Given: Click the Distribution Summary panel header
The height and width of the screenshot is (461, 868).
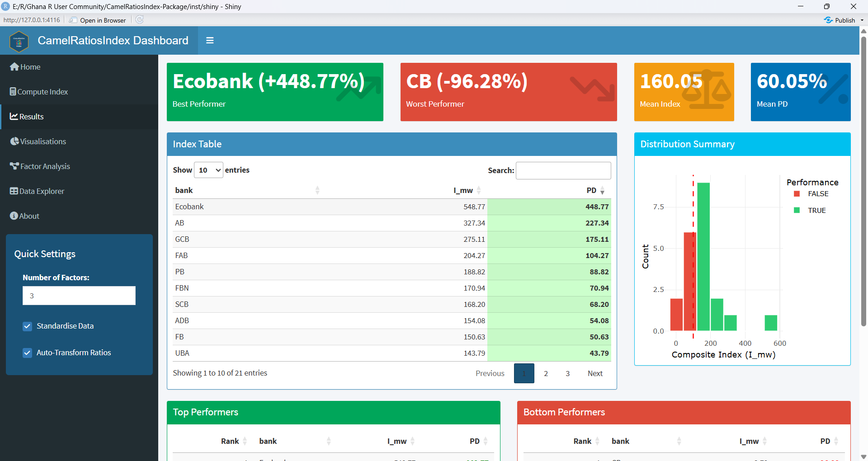Looking at the screenshot, I should tap(742, 144).
